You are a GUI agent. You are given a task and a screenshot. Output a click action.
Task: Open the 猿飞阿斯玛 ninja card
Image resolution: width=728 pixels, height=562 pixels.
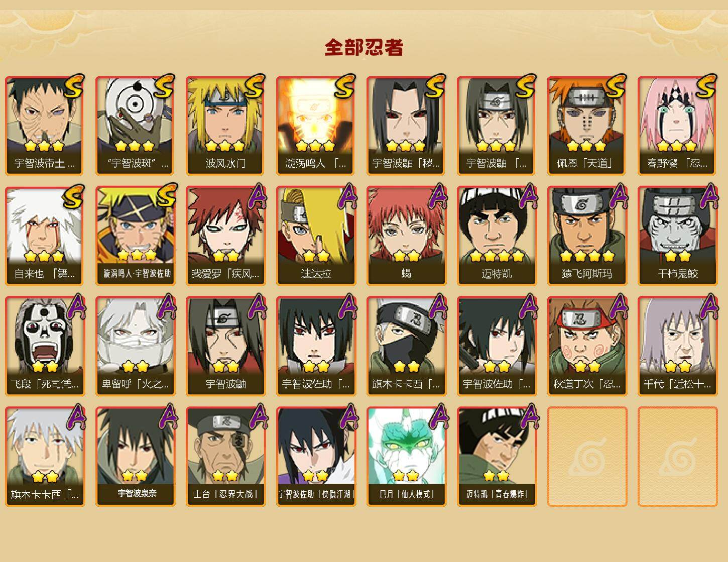click(587, 236)
